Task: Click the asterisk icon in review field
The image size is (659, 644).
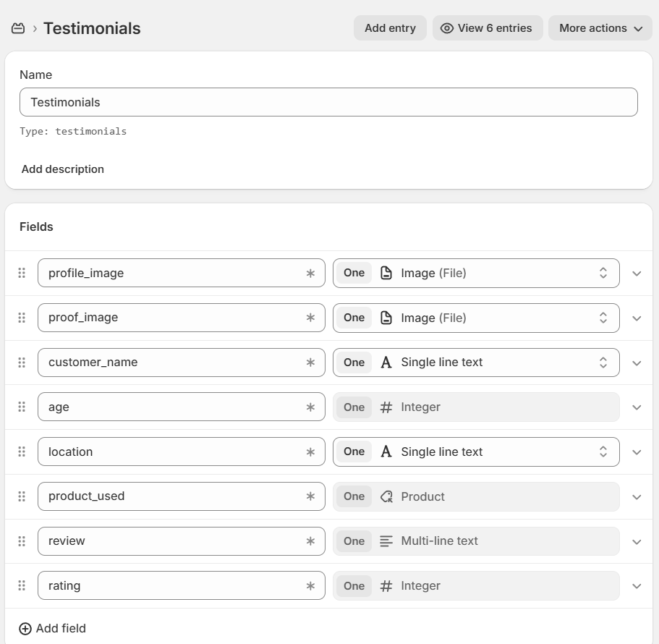Action: pos(310,541)
